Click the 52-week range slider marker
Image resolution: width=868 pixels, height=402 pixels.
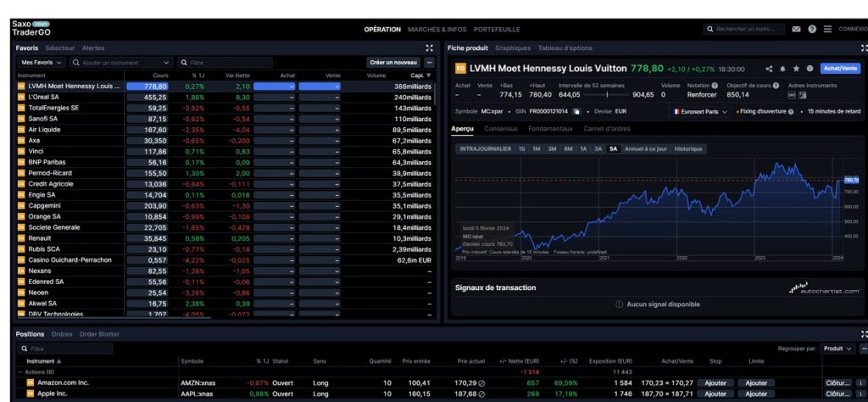click(608, 95)
